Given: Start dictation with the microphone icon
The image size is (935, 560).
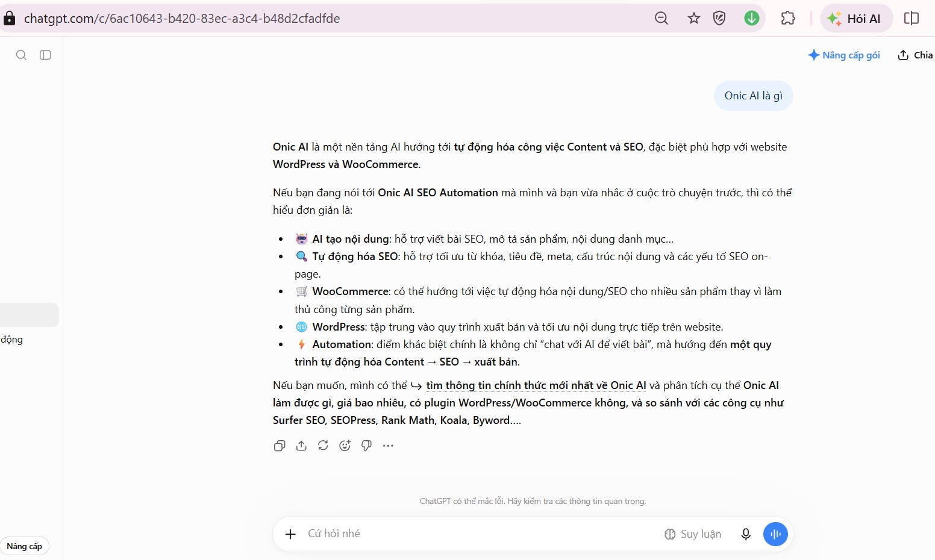Looking at the screenshot, I should (x=746, y=534).
